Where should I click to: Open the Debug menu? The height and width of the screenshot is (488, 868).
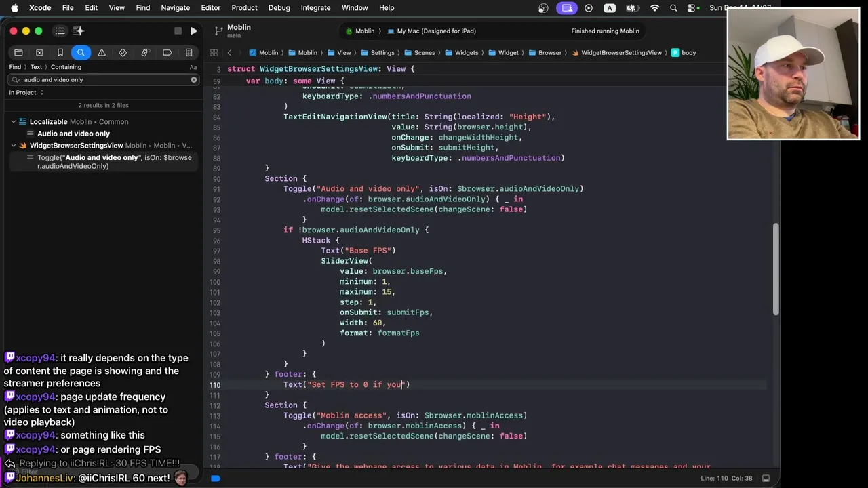tap(279, 7)
